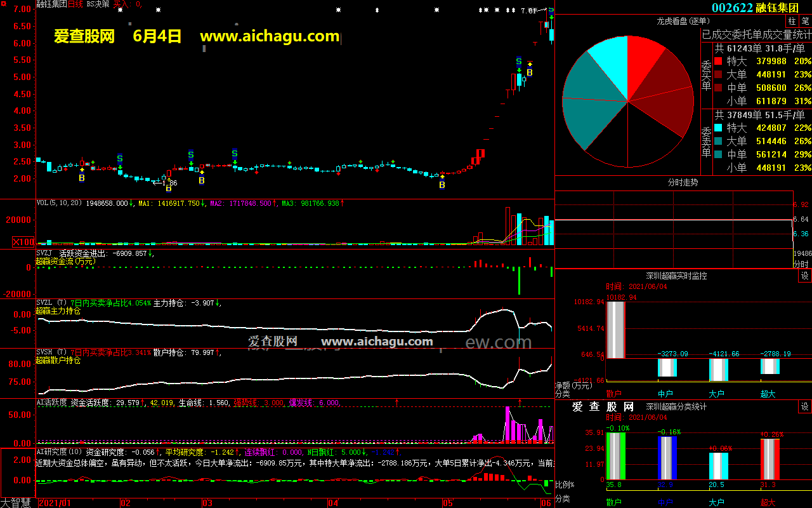Select the 日线 period label in chart header
Image resolution: width=812 pixels, height=508 pixels.
[x=75, y=4]
